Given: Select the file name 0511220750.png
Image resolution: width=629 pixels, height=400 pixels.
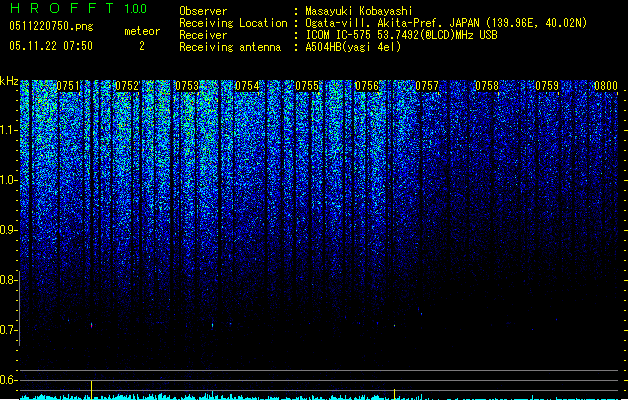Looking at the screenshot, I should point(51,26).
